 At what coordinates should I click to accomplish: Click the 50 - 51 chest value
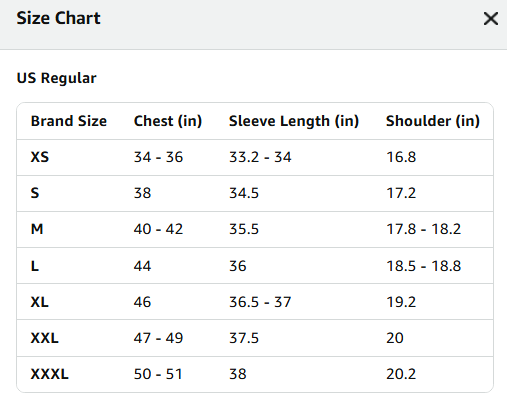click(158, 374)
